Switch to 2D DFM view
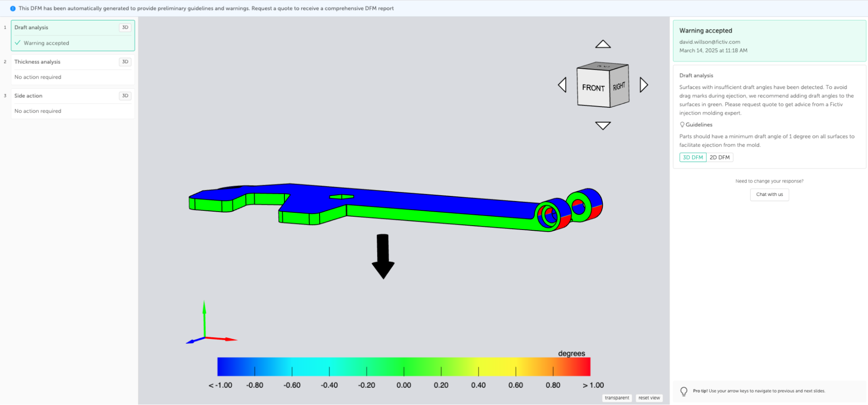Image resolution: width=868 pixels, height=405 pixels. click(x=719, y=157)
